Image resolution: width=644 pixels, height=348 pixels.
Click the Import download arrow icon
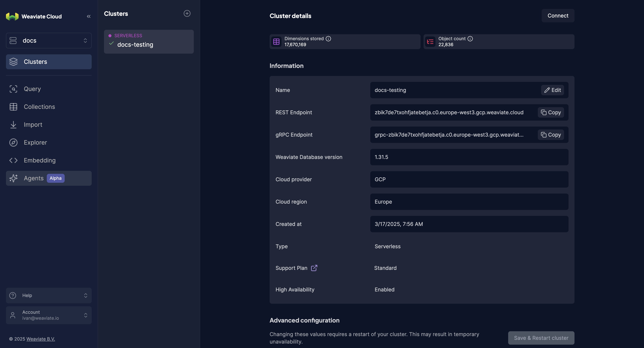pyautogui.click(x=13, y=124)
